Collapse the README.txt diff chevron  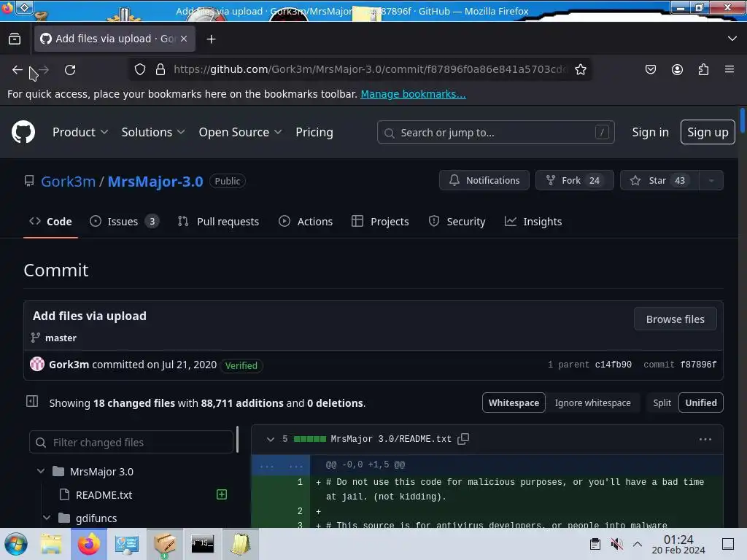(270, 439)
